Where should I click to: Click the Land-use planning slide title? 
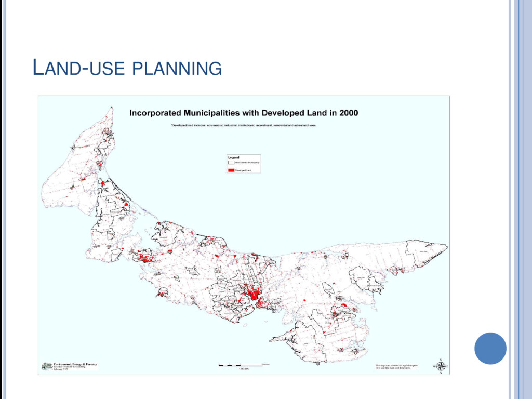point(127,68)
